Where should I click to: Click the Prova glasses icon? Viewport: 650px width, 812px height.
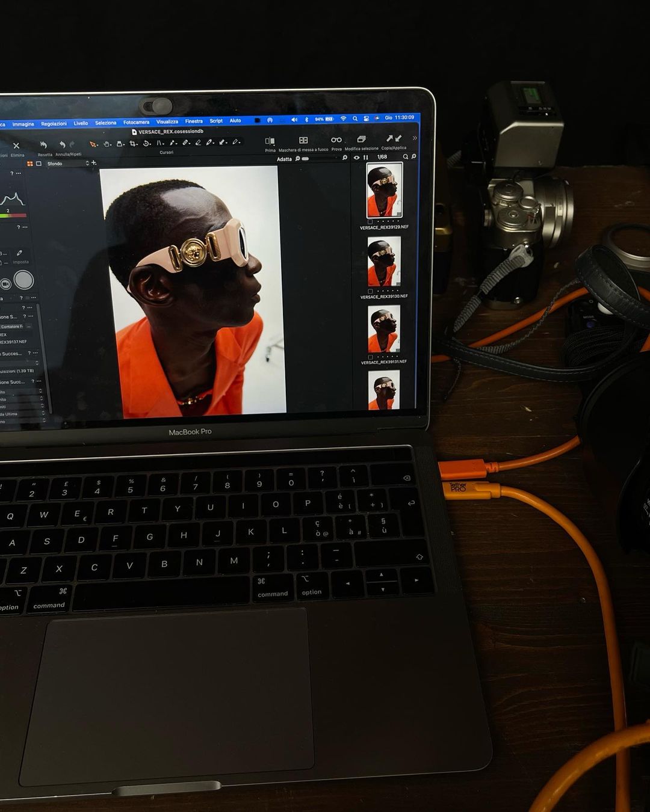coord(336,140)
